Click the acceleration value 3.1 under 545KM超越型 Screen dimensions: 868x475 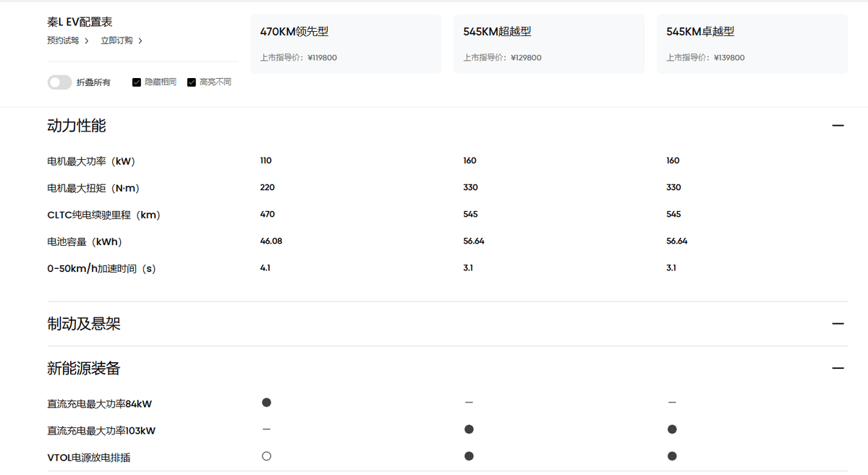coord(469,268)
